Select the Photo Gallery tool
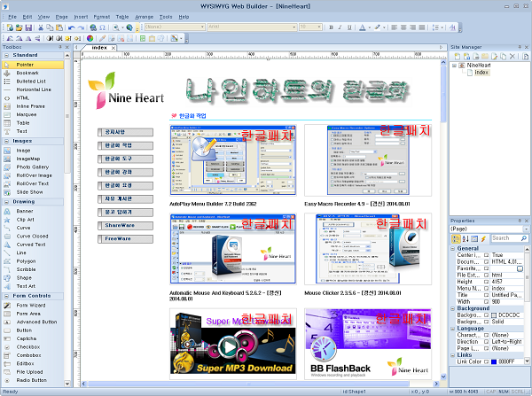The image size is (532, 396). [33, 167]
